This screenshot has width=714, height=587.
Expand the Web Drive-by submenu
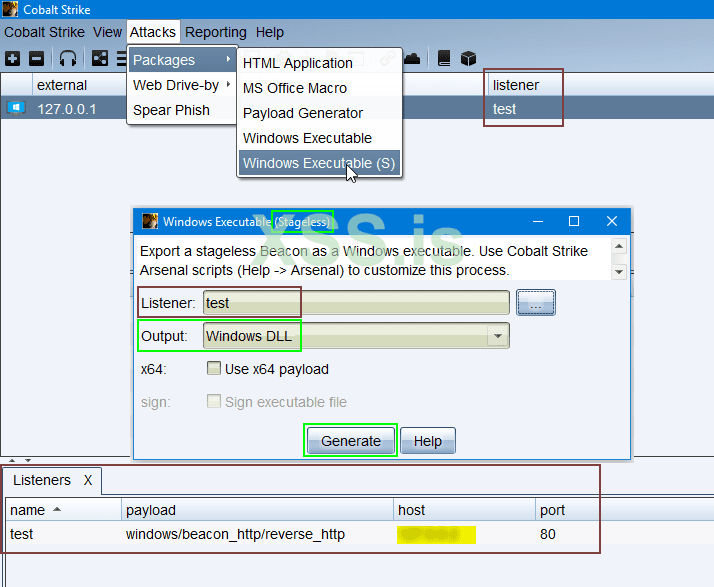(x=182, y=85)
